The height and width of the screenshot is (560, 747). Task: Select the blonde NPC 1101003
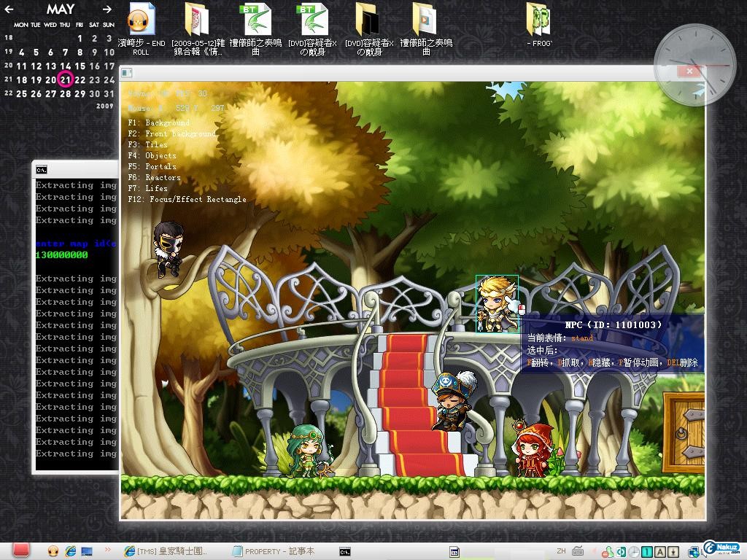pyautogui.click(x=497, y=303)
